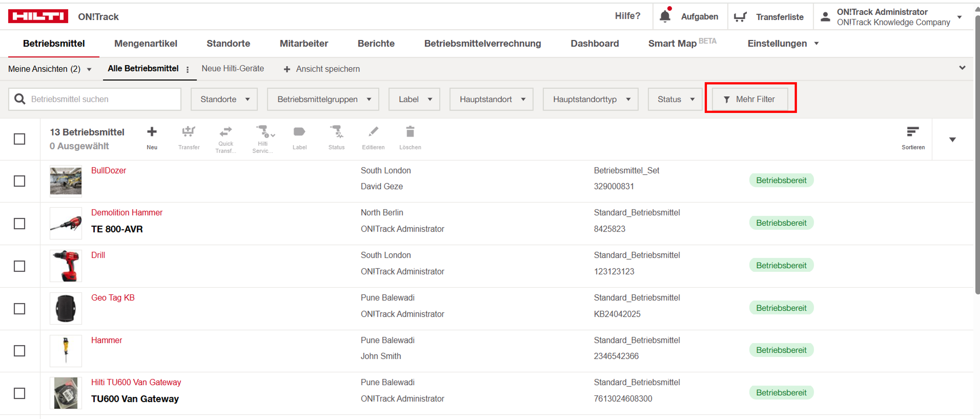The height and width of the screenshot is (419, 980).
Task: Open Demolition Hammer thumbnail image
Action: (66, 223)
